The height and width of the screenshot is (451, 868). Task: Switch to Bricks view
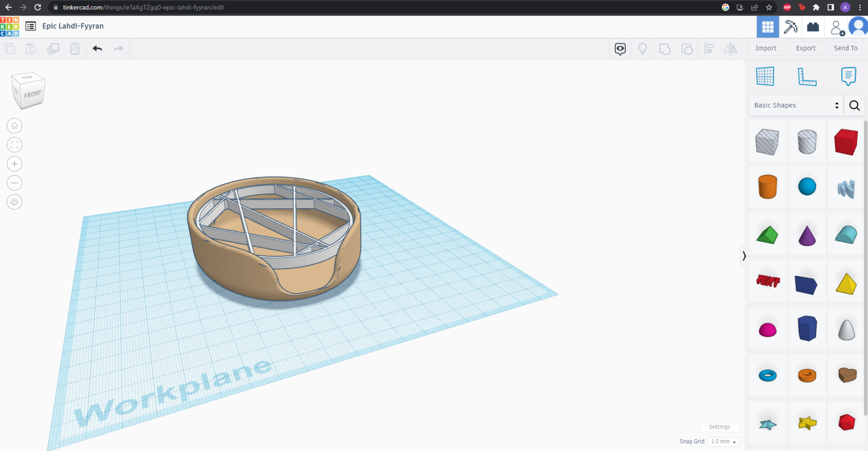point(813,27)
